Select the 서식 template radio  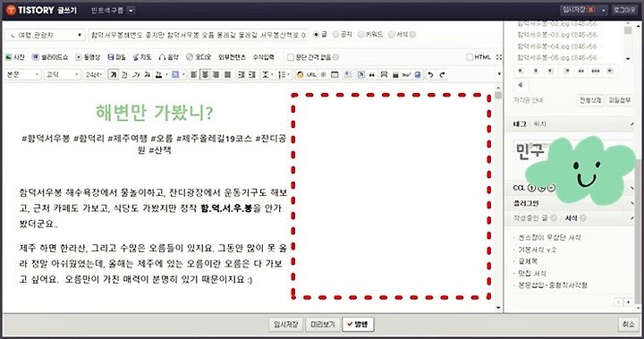392,35
